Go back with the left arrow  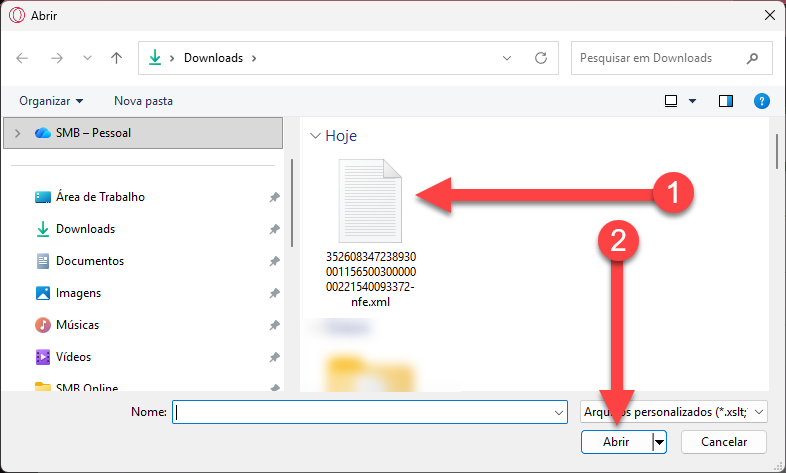click(x=22, y=58)
